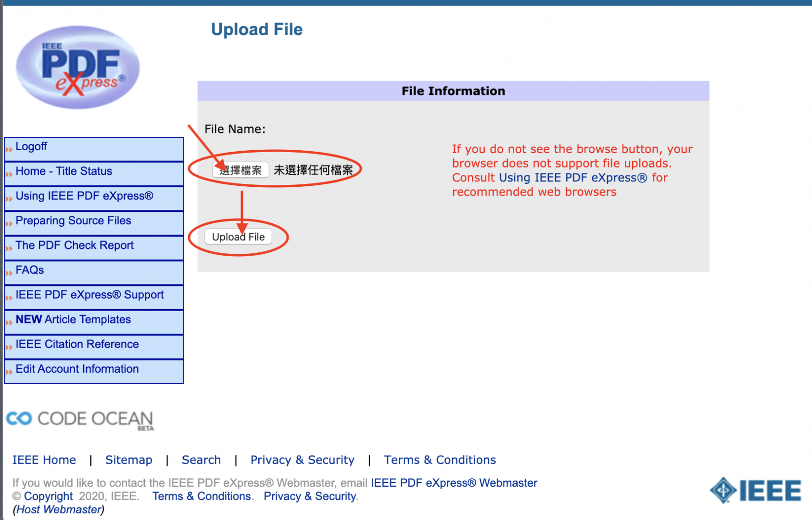Open Preparing Source Files page
The width and height of the screenshot is (812, 520).
tap(94, 223)
